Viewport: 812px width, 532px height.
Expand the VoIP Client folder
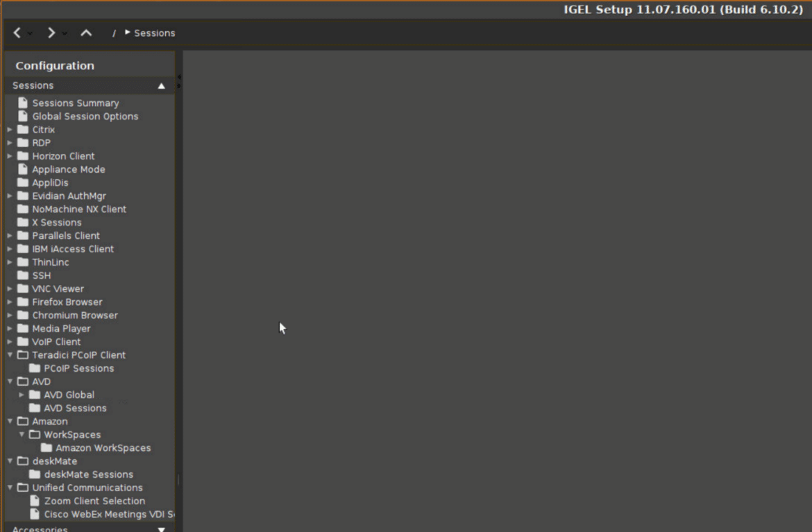pos(10,341)
